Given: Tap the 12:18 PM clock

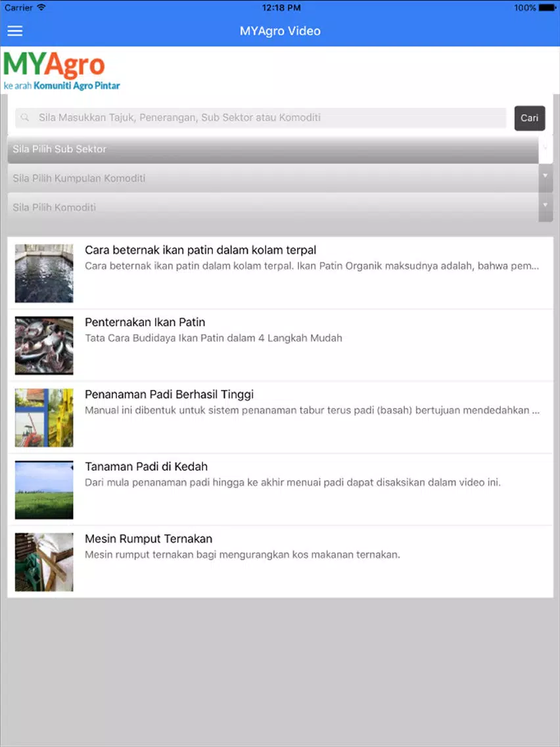Looking at the screenshot, I should [x=281, y=8].
